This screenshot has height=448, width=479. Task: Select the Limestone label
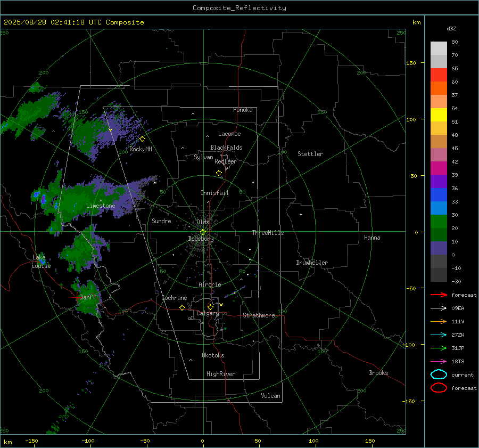[x=101, y=206]
